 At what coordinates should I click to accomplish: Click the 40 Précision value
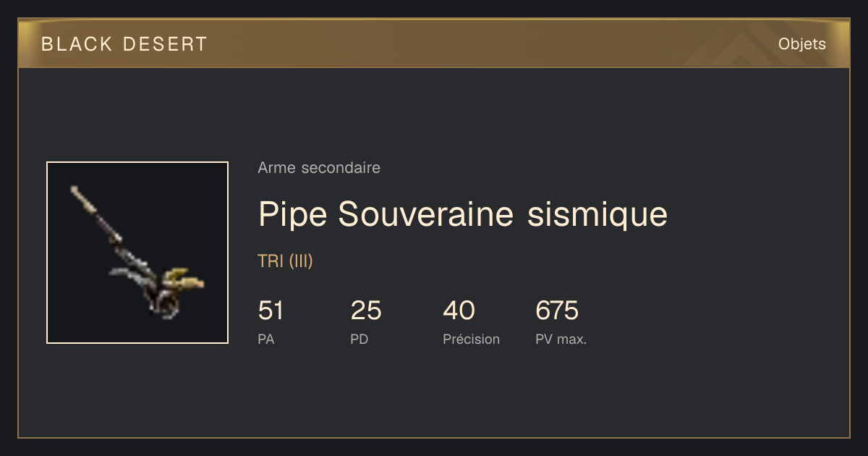tap(459, 311)
